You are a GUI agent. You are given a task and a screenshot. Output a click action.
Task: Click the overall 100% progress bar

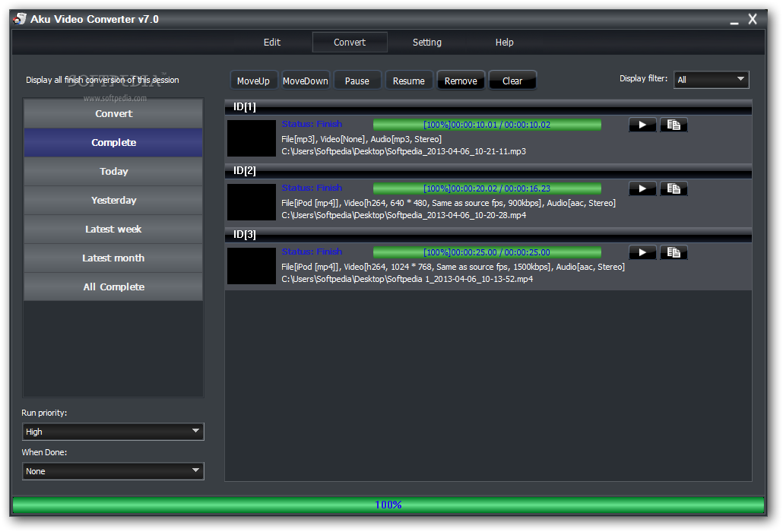coord(388,505)
